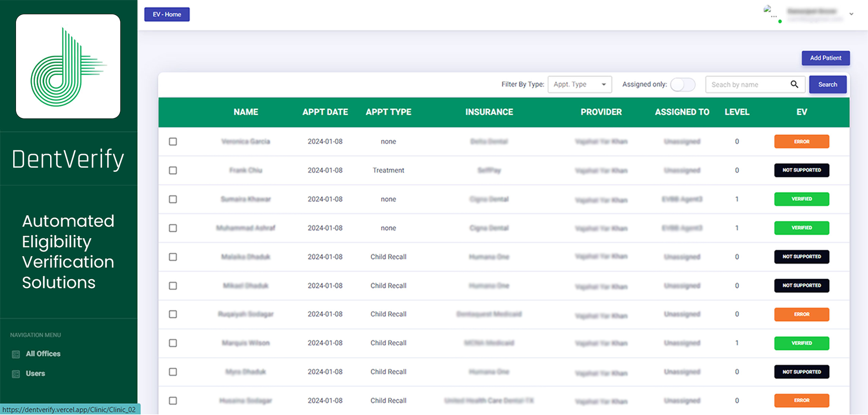Click the ERROR status badge for first row
The width and height of the screenshot is (868, 415).
coord(801,142)
